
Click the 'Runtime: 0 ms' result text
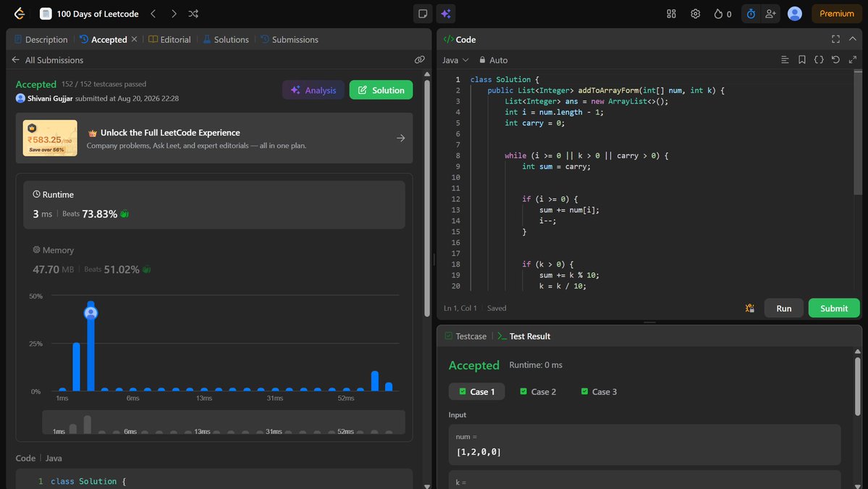click(x=536, y=365)
